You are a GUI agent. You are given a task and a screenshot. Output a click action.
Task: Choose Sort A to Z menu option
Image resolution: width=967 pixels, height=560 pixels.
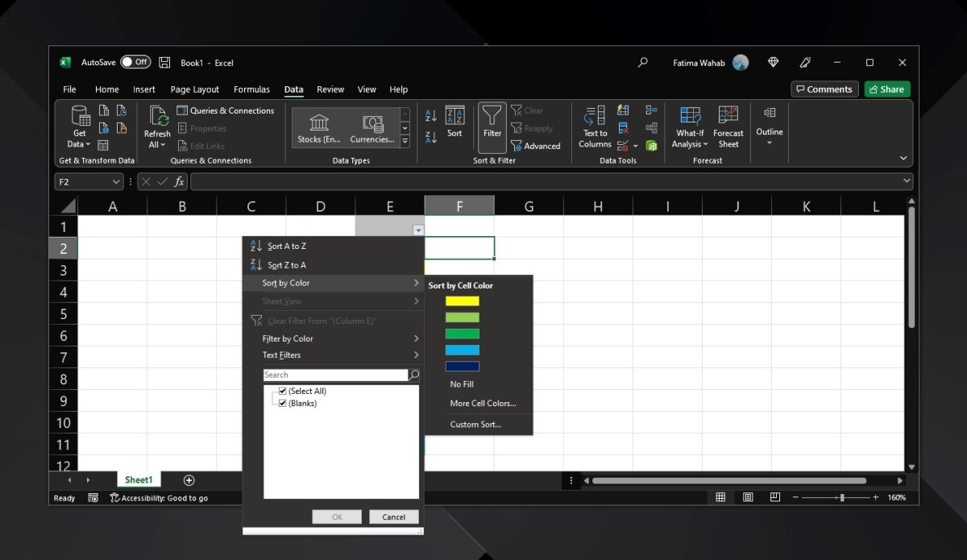coord(287,247)
